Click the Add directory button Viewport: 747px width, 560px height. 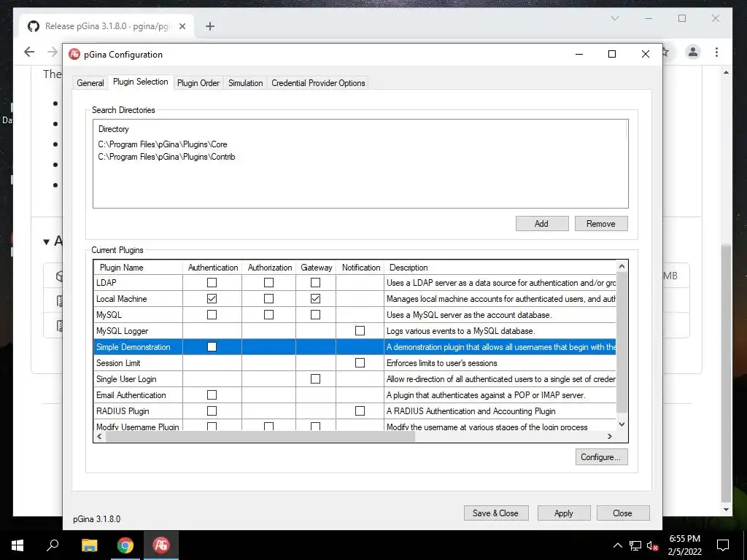click(542, 223)
